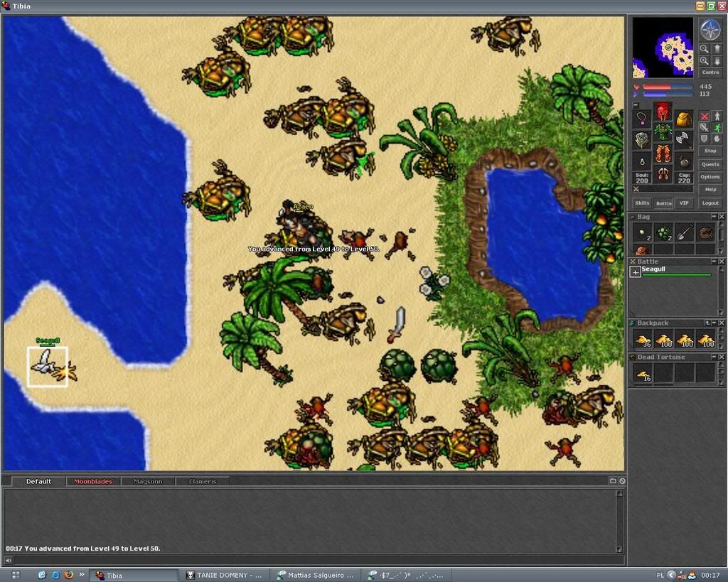
Task: Click the Seagull green health bar
Action: tap(677, 275)
